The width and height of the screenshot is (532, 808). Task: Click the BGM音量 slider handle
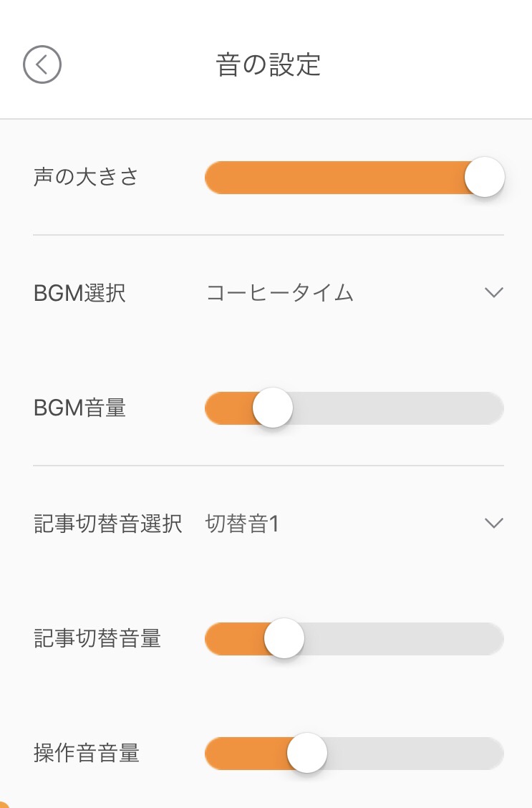point(272,408)
